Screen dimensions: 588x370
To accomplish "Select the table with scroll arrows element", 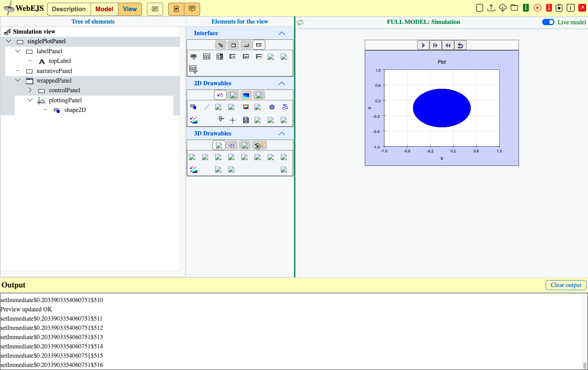I will [220, 57].
